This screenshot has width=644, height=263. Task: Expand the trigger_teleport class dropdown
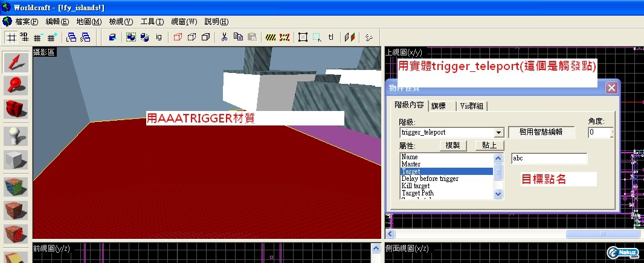[499, 133]
